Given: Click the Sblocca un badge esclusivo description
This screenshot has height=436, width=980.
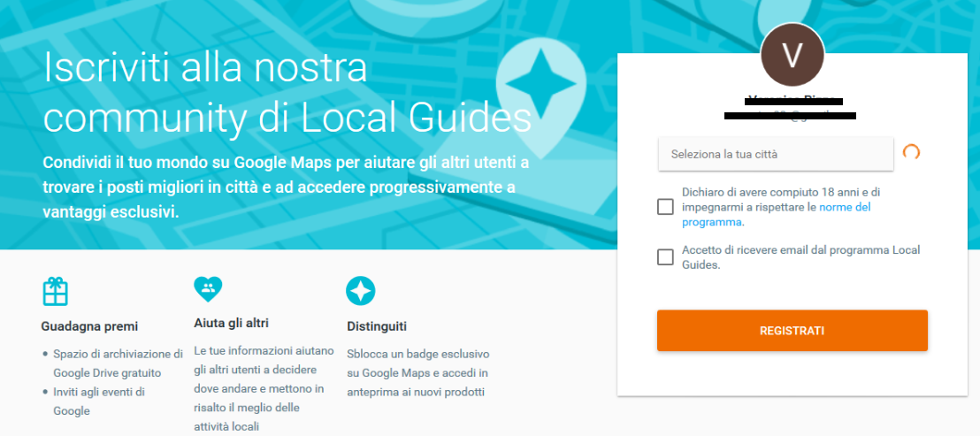Looking at the screenshot, I should click(x=418, y=373).
